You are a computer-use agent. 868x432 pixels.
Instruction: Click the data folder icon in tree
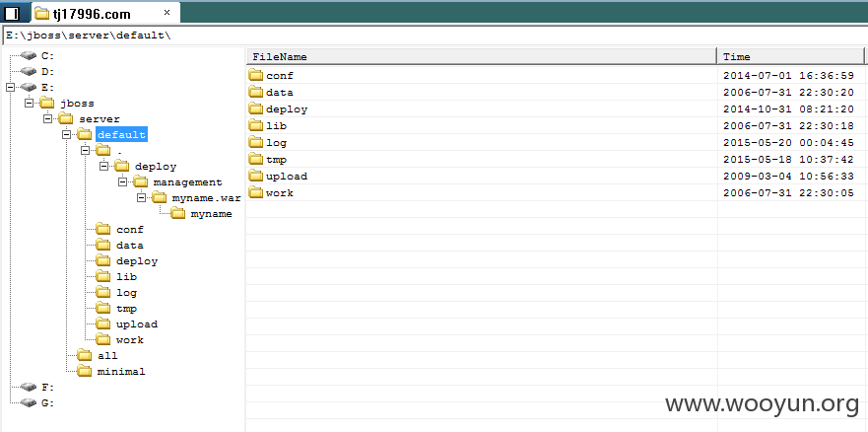[103, 245]
